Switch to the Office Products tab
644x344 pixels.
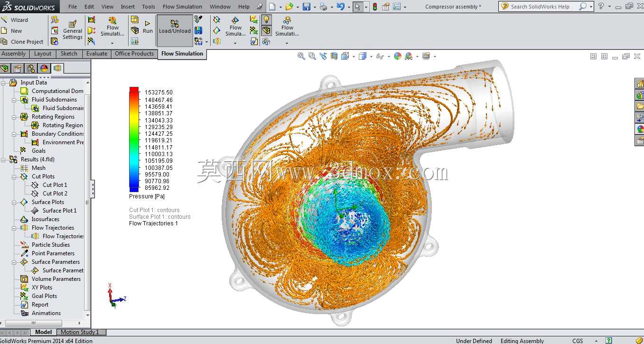pyautogui.click(x=134, y=54)
